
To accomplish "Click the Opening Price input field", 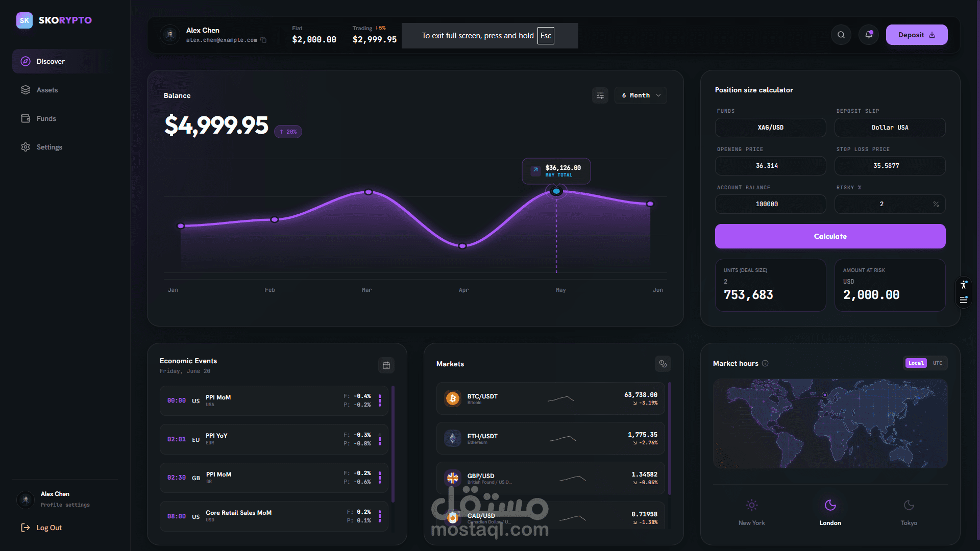I will [x=771, y=166].
